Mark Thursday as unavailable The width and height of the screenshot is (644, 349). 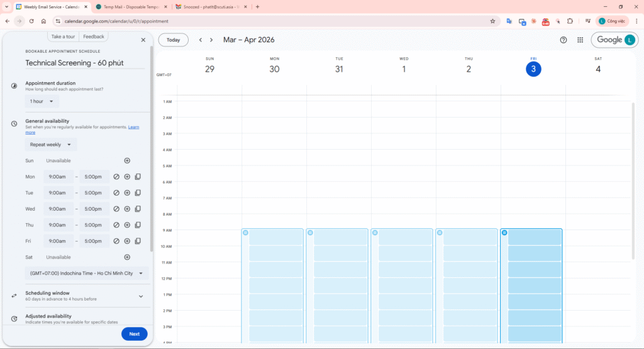click(x=116, y=225)
